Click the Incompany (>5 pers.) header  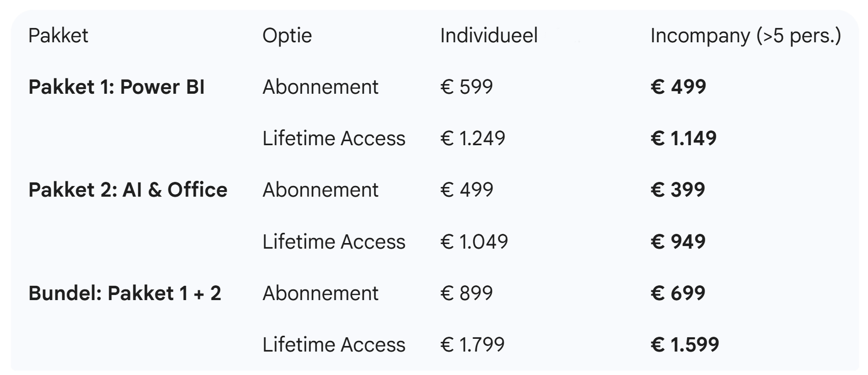[745, 36]
